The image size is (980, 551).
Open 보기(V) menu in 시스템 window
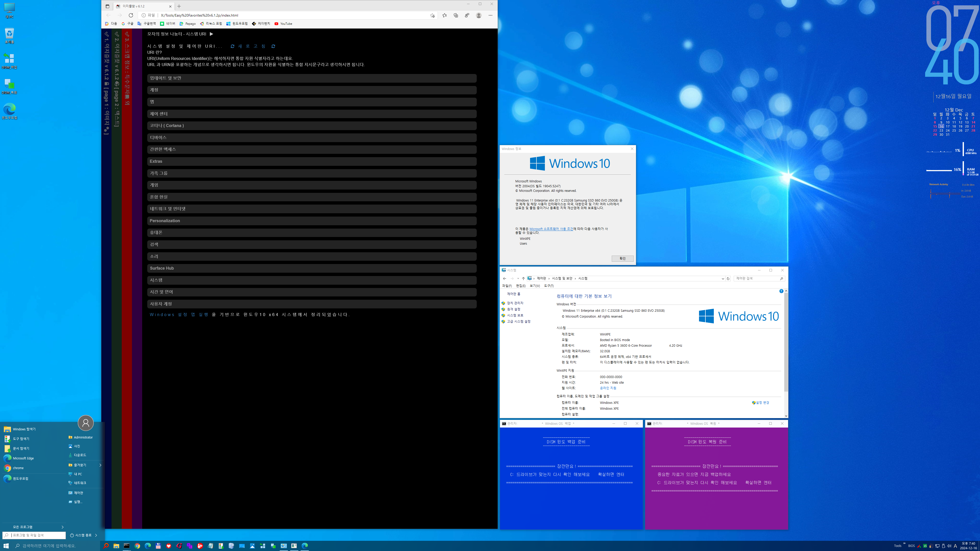coord(534,286)
